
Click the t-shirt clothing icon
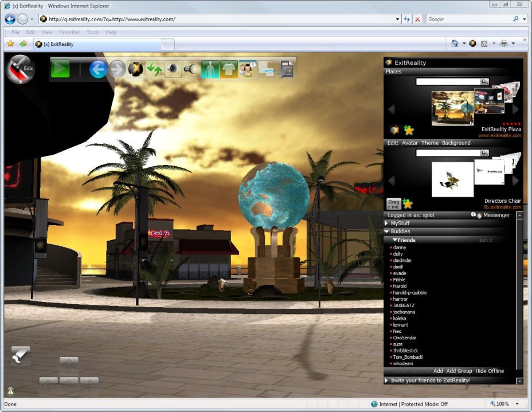(x=229, y=69)
